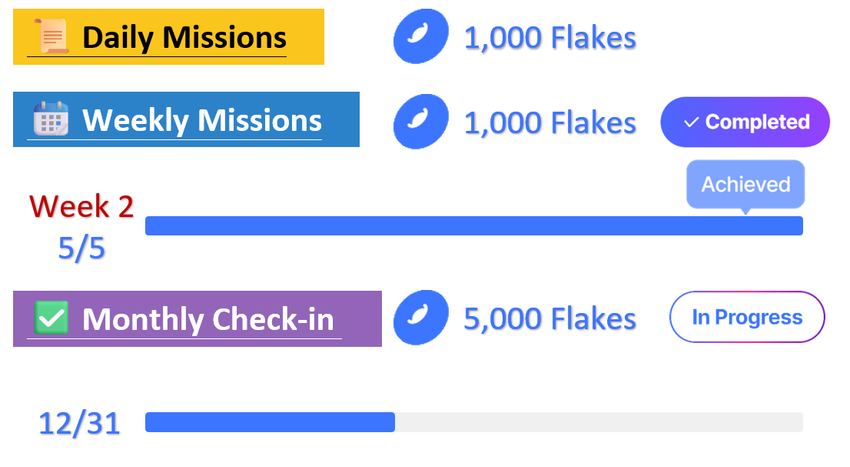Click the Completed button
Screen dimensions: 850x467
[745, 122]
